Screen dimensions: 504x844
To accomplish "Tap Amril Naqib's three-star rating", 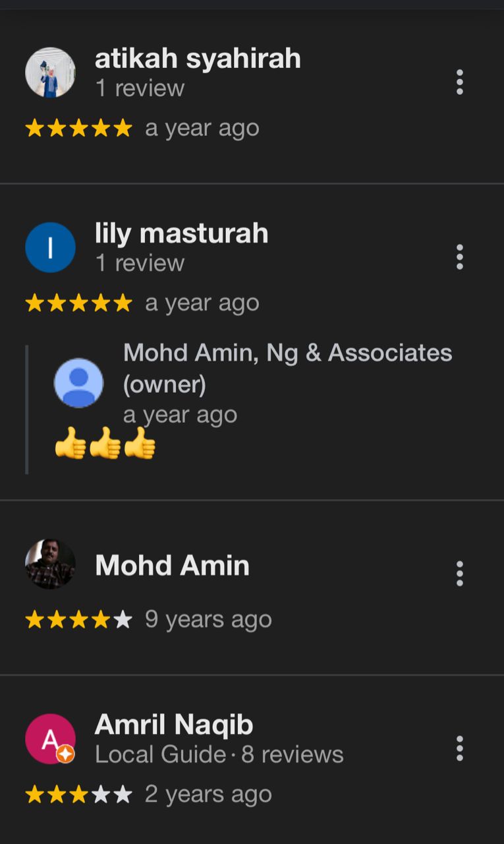I will [78, 795].
